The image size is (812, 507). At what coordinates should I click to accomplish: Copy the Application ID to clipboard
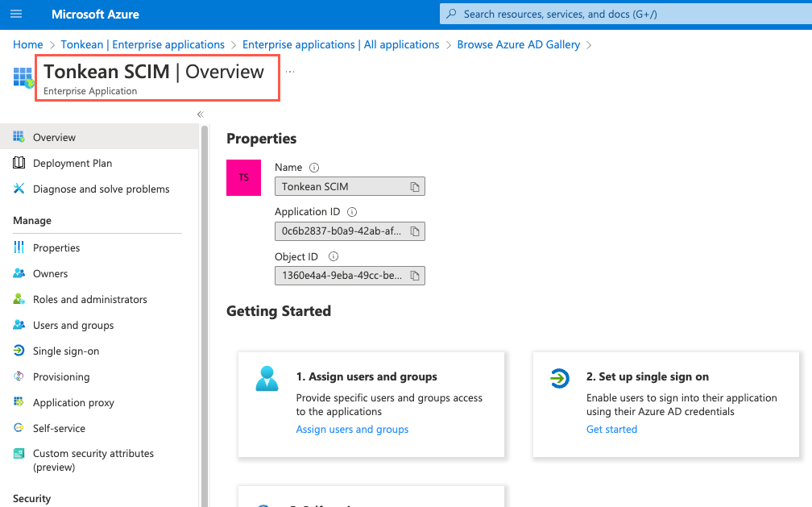[x=415, y=231]
